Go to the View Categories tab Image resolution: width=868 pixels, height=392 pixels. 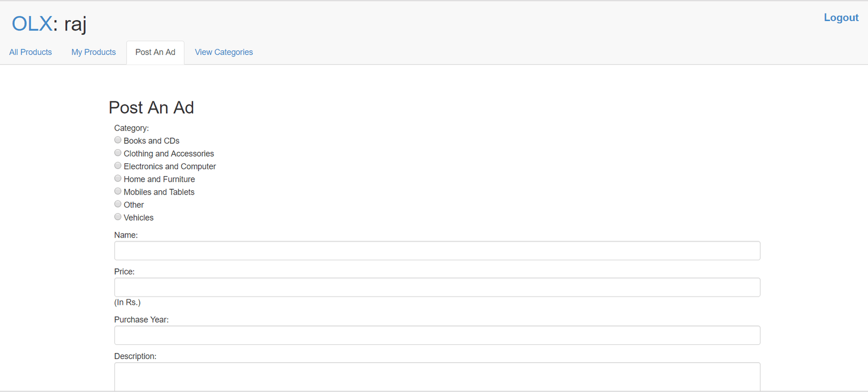tap(224, 52)
